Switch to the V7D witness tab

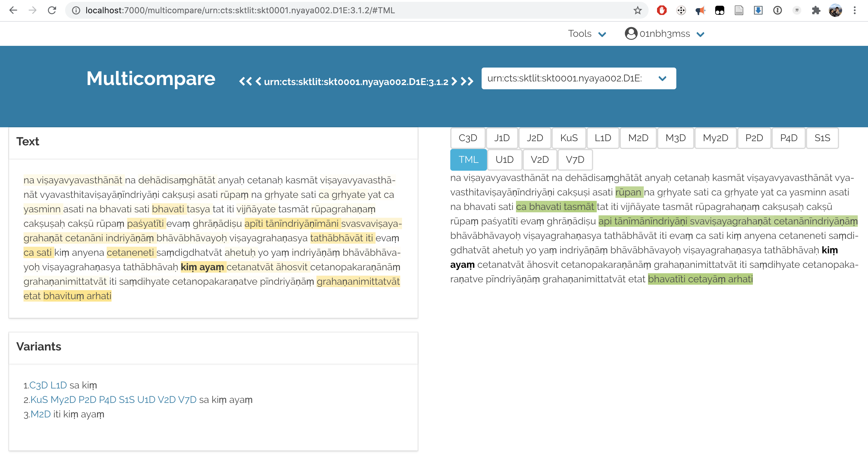(574, 160)
